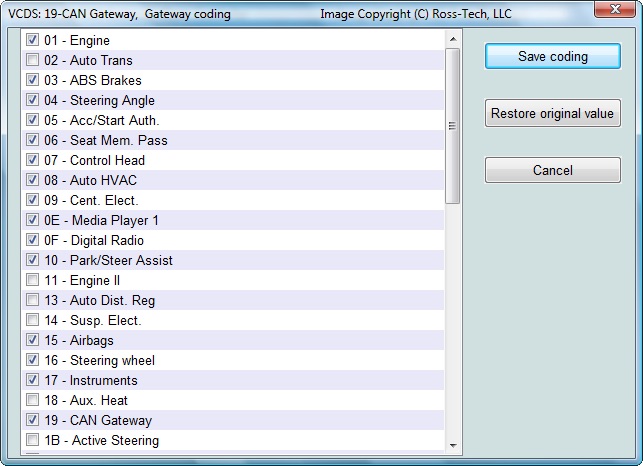Image resolution: width=643 pixels, height=466 pixels.
Task: Select the '03 - ABS Brakes' label text
Action: tap(93, 80)
